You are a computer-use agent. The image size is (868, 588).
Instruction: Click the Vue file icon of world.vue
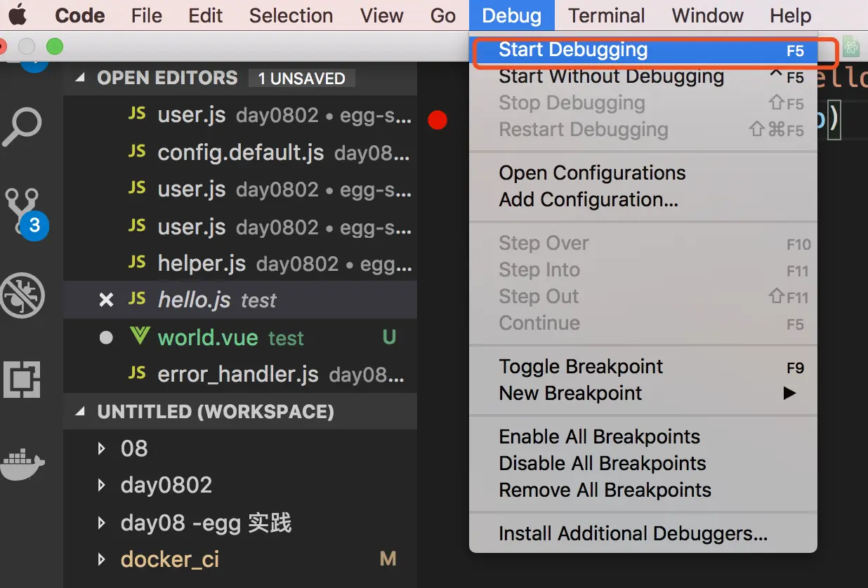tap(139, 337)
